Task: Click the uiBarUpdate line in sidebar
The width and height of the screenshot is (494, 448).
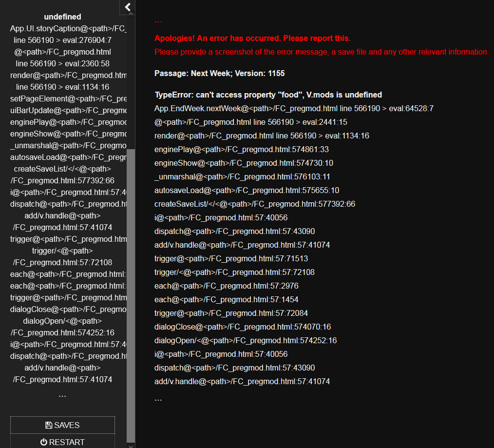Action: click(x=68, y=110)
